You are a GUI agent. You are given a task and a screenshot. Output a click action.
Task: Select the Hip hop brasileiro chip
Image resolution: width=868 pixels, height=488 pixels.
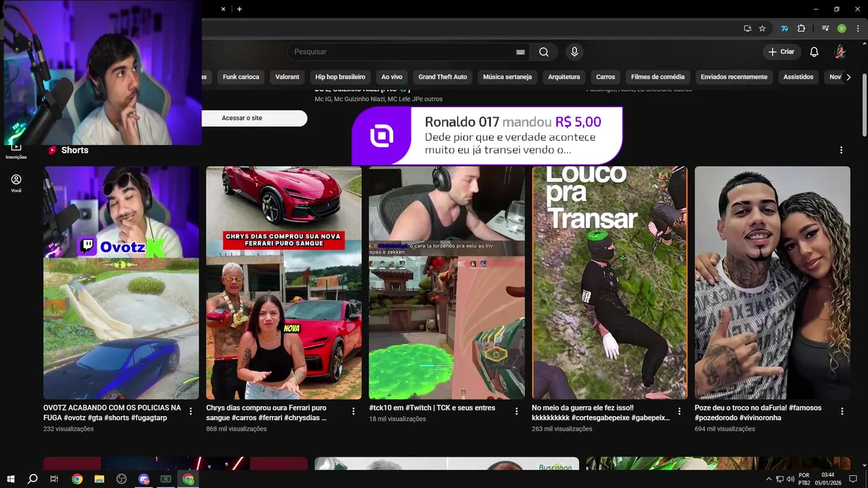click(340, 77)
